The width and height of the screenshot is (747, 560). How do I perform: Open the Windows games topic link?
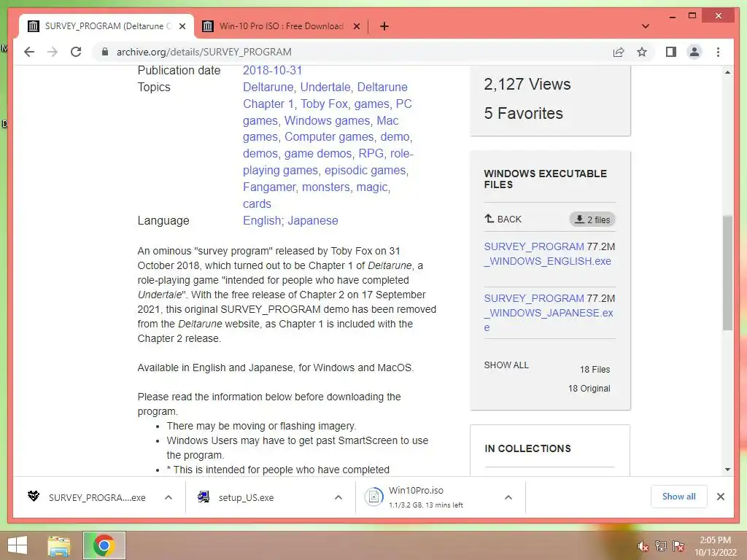pyautogui.click(x=327, y=120)
